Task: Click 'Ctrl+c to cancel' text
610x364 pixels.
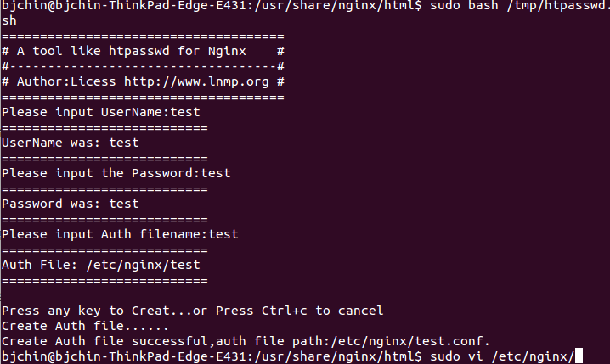Action: (323, 311)
